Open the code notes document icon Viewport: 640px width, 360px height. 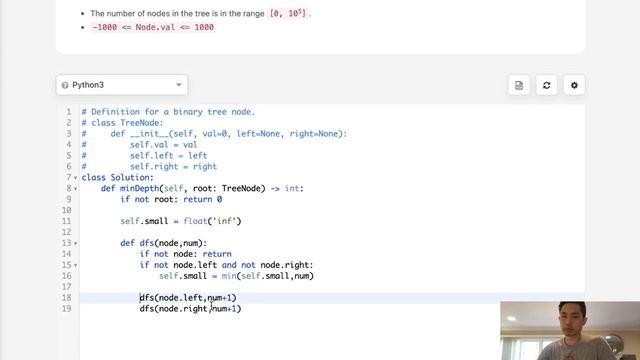pyautogui.click(x=519, y=85)
